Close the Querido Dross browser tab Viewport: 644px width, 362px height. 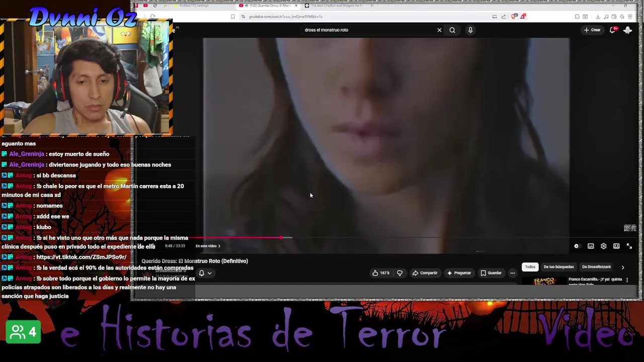click(296, 6)
